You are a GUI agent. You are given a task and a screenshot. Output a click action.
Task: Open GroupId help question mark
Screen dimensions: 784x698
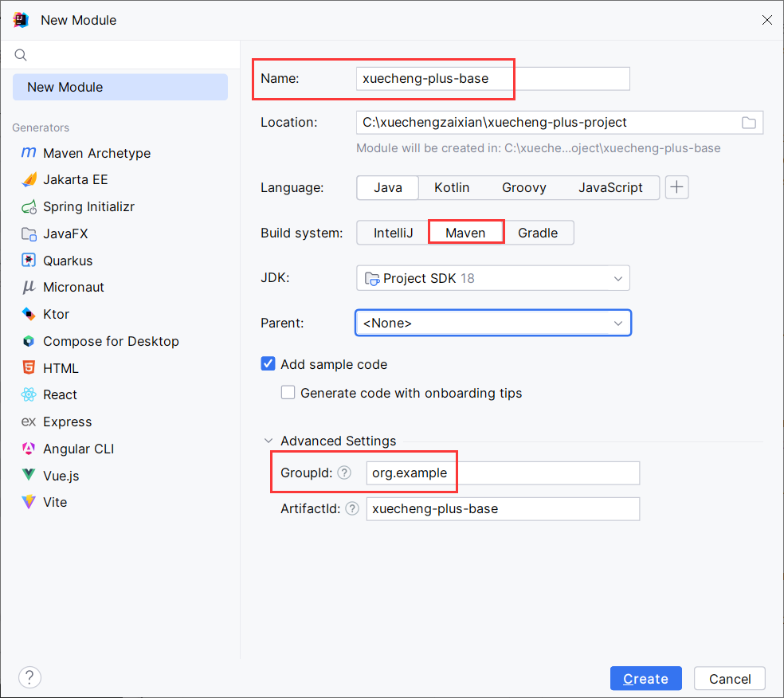344,473
